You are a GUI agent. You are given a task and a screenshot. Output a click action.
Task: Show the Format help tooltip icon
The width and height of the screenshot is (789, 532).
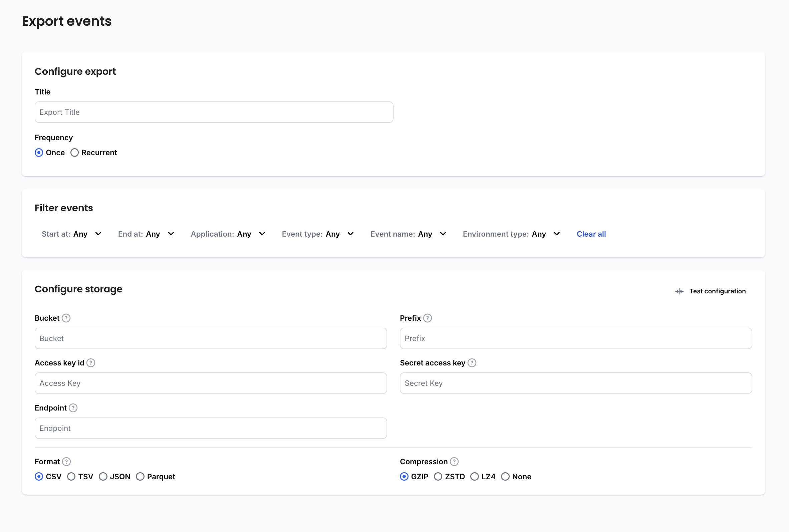(66, 462)
